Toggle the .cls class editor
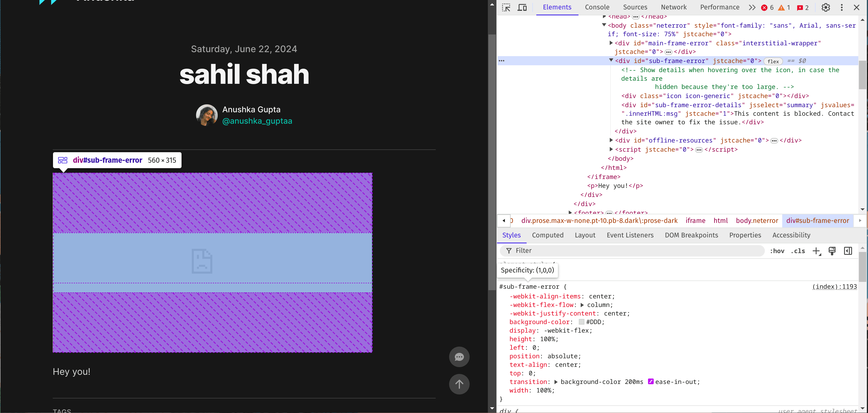Viewport: 868px width, 413px height. click(798, 251)
